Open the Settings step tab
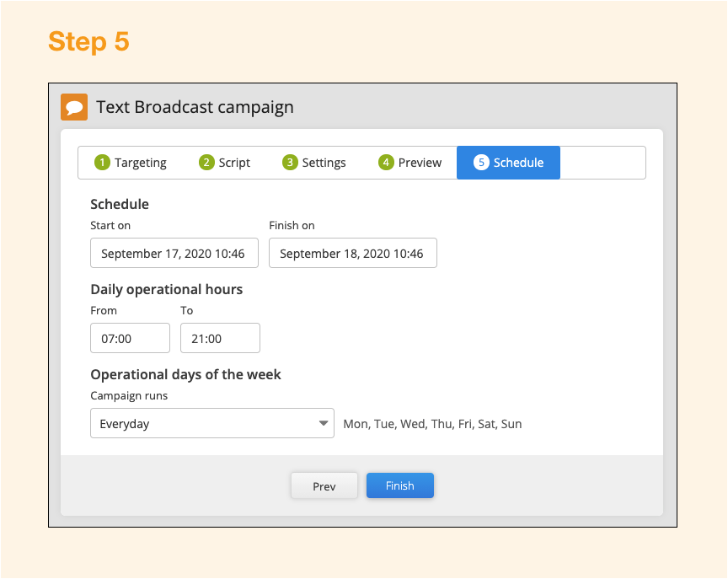The height and width of the screenshot is (579, 728). point(314,163)
